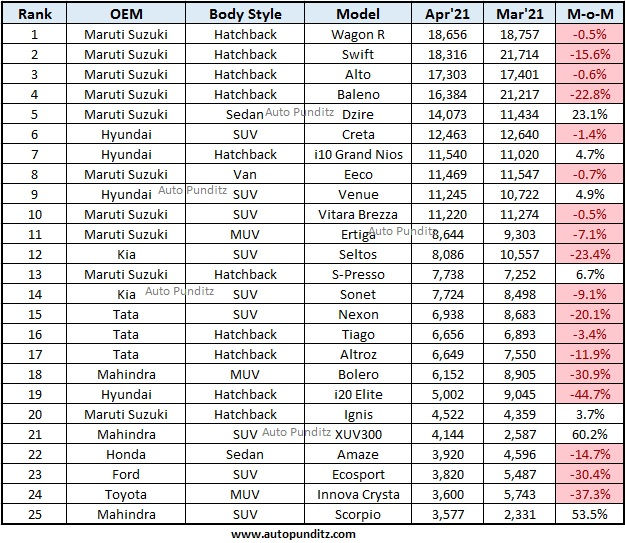Screen dimensions: 625x543
Task: Click the Mar'21 column header
Action: 518,15
